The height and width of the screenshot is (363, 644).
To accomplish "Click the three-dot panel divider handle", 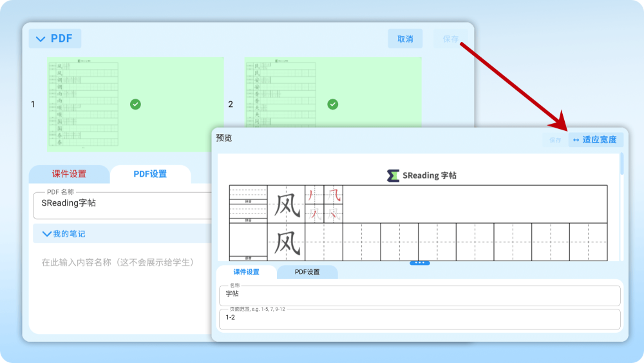I will click(420, 262).
